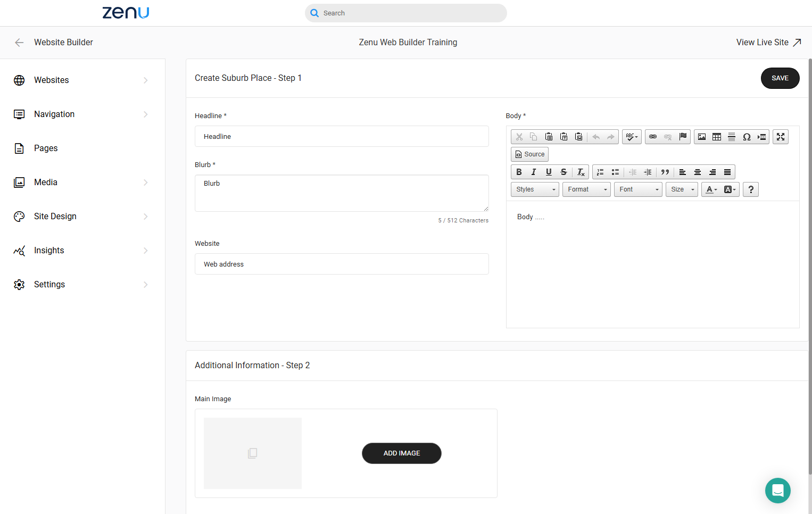Image resolution: width=812 pixels, height=514 pixels.
Task: Insert an image via editor toolbar
Action: pyautogui.click(x=702, y=137)
